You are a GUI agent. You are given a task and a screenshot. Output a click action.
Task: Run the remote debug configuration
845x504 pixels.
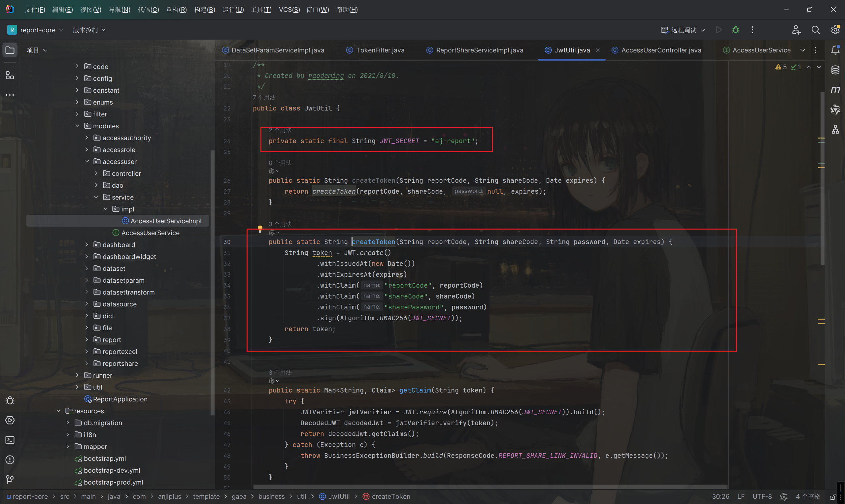coord(719,30)
